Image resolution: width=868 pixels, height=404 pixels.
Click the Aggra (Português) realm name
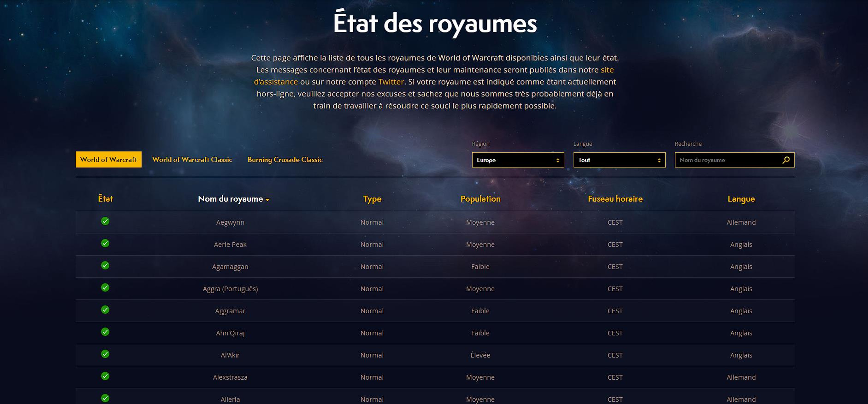pos(230,289)
